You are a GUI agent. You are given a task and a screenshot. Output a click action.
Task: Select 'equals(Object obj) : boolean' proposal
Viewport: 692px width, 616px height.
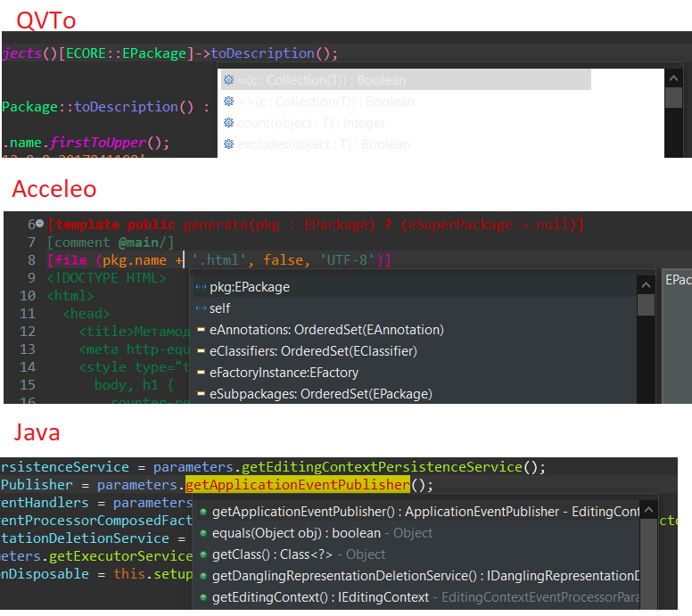(x=416, y=533)
